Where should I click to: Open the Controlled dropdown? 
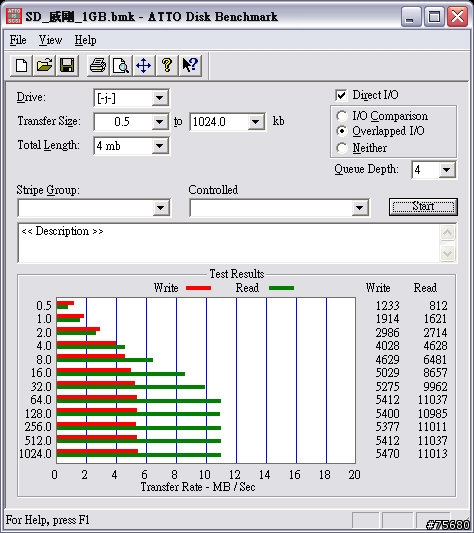pyautogui.click(x=360, y=208)
